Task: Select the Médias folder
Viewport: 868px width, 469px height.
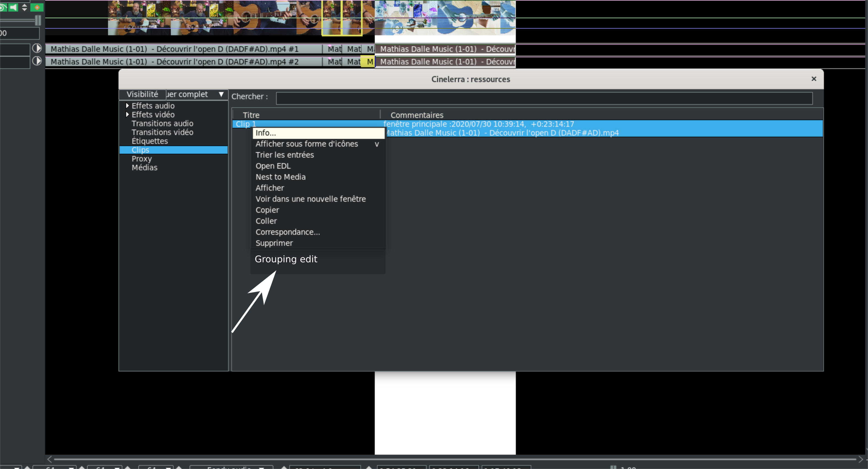Action: pyautogui.click(x=144, y=168)
